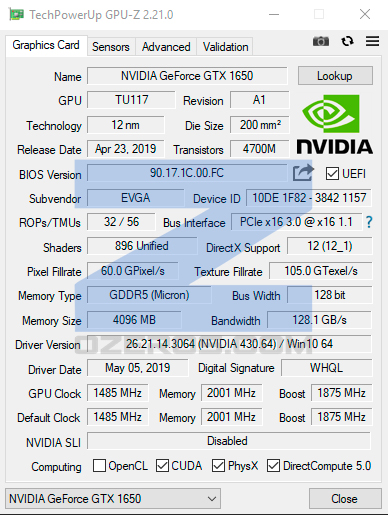Take a screenshot with the camera icon
The height and width of the screenshot is (515, 388).
[x=321, y=41]
